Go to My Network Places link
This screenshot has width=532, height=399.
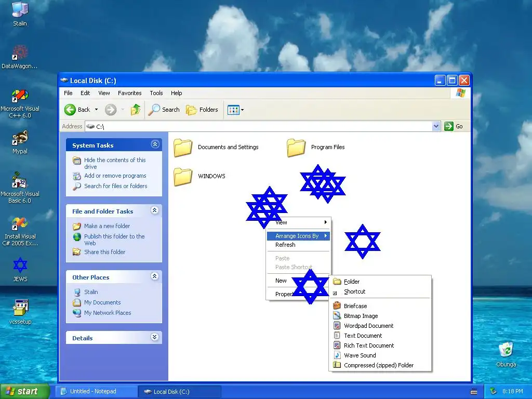pos(108,313)
